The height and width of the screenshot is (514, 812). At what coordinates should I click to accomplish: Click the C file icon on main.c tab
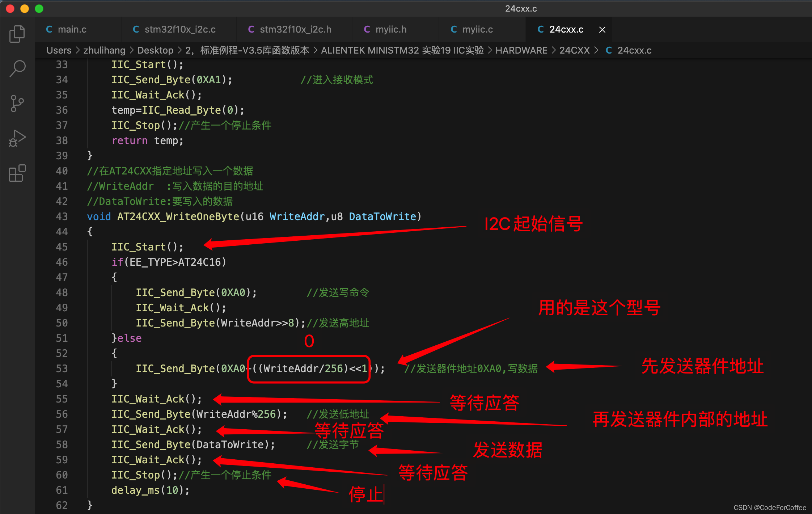coord(49,29)
